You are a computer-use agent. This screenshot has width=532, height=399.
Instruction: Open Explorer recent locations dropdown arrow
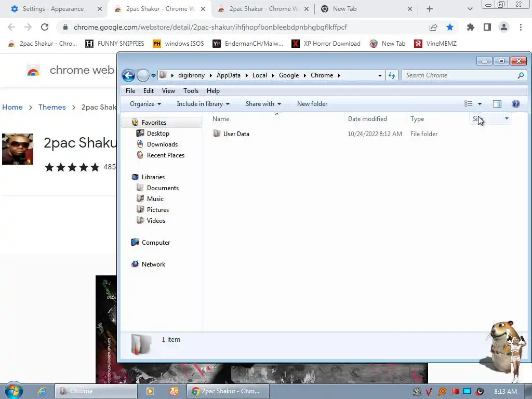[x=153, y=76]
